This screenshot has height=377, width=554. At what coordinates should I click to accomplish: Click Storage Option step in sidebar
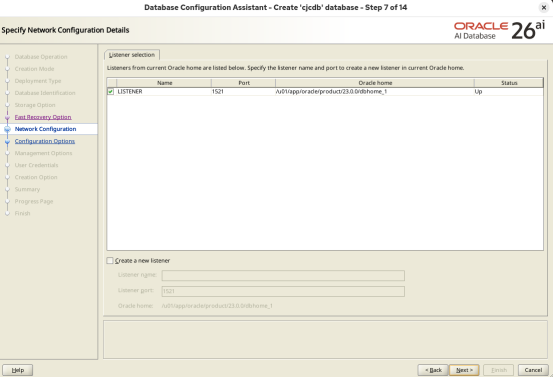pos(35,105)
